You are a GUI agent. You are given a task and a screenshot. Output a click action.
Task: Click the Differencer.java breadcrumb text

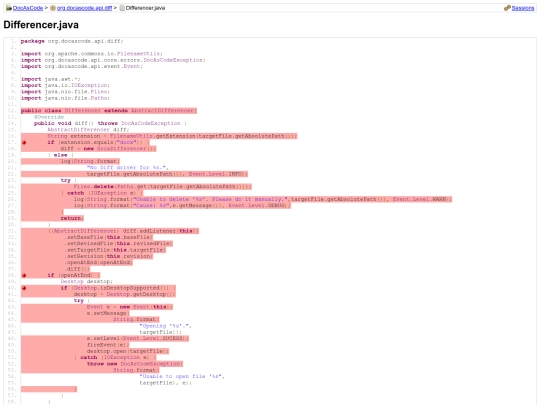coord(145,8)
